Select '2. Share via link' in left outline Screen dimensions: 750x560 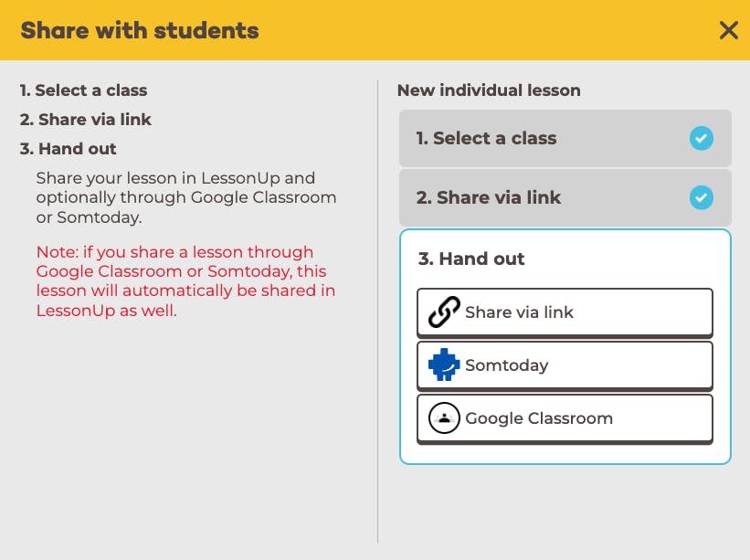(86, 120)
